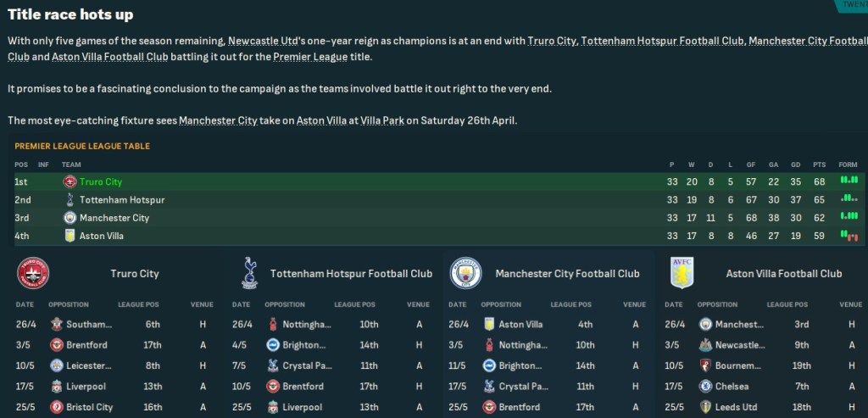Click the Bristol City badge in Truro's fixtures

point(58,407)
